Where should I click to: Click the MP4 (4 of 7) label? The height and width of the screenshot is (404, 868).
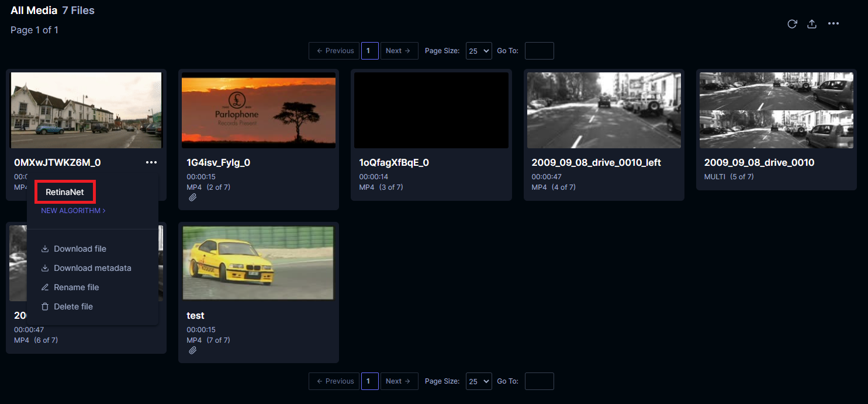pos(554,187)
